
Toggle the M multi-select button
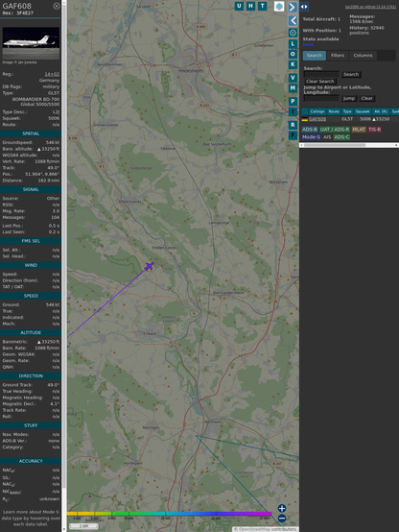click(x=293, y=88)
